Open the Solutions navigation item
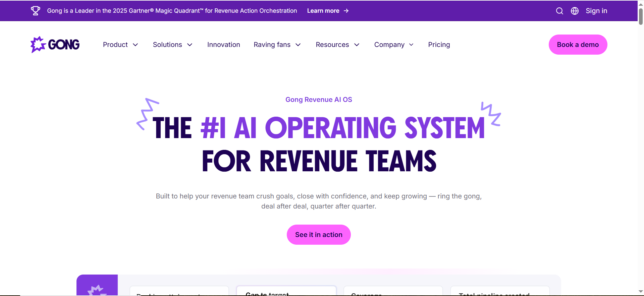Viewport: 644px width, 296px height. [x=167, y=45]
